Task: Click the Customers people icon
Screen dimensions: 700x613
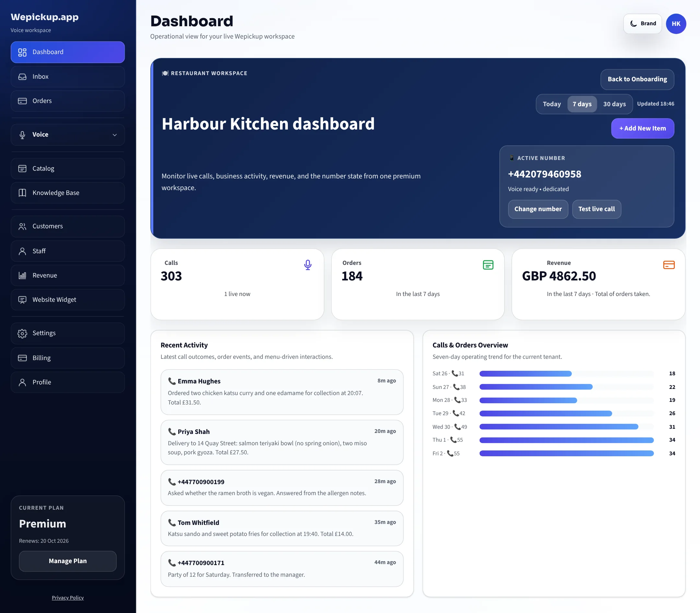Action: click(x=22, y=226)
